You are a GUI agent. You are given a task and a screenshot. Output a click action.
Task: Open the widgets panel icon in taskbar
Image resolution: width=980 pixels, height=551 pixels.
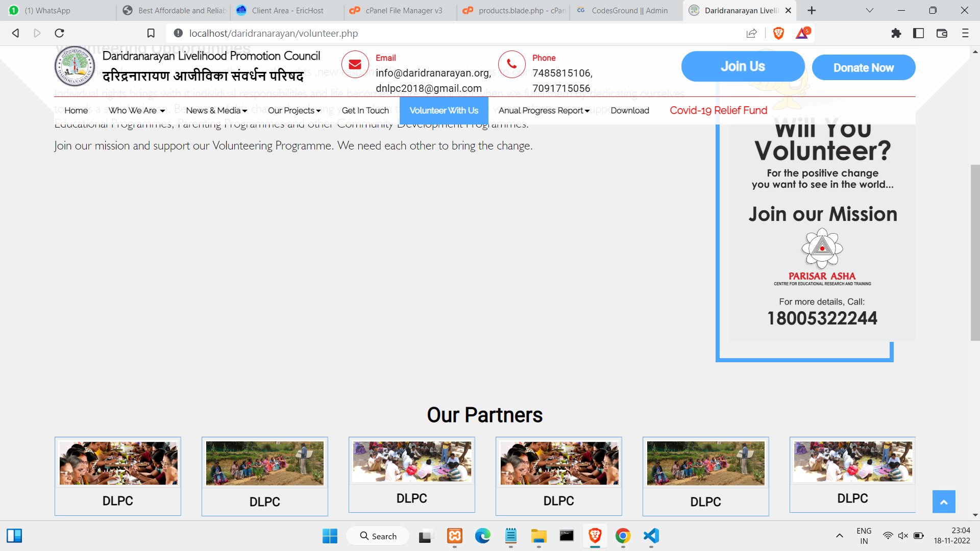tap(14, 536)
